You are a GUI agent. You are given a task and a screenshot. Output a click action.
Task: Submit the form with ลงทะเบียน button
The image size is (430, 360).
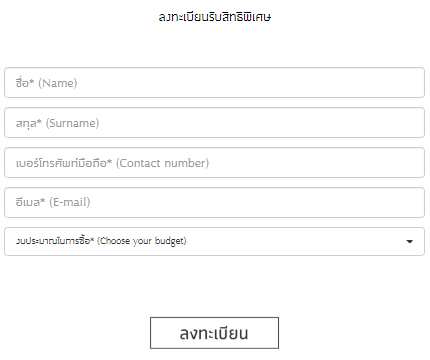coord(214,333)
